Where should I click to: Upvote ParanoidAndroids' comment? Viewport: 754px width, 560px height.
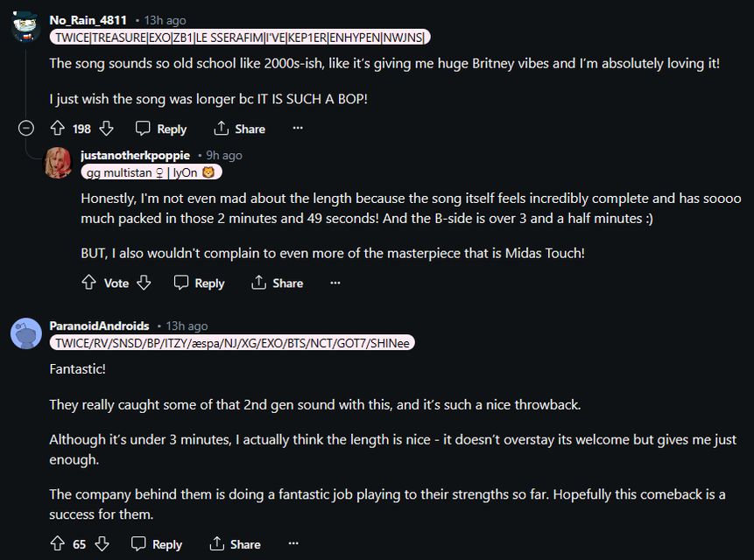tap(57, 543)
